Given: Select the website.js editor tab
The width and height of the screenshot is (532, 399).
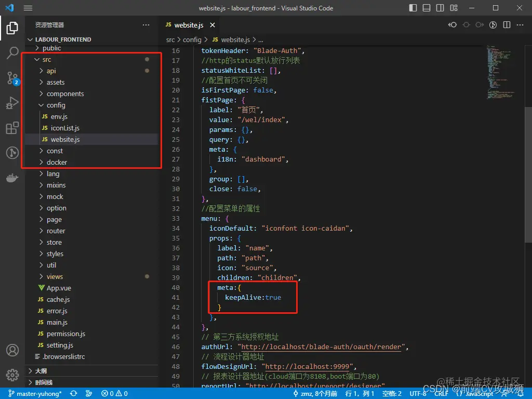Looking at the screenshot, I should point(189,25).
